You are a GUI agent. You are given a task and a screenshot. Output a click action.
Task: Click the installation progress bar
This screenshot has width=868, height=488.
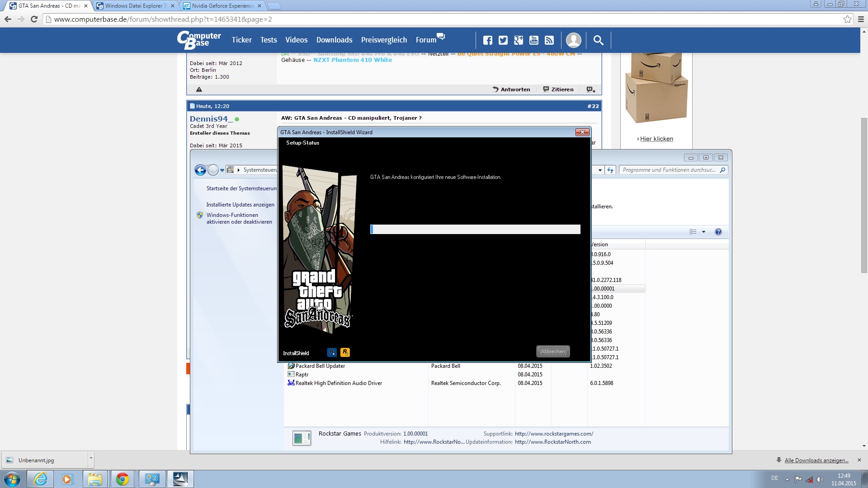475,230
